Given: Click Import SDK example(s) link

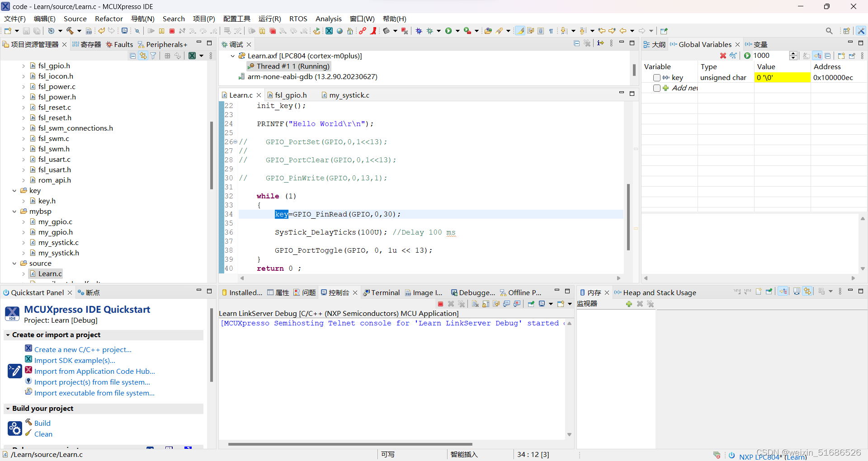Looking at the screenshot, I should pos(75,360).
